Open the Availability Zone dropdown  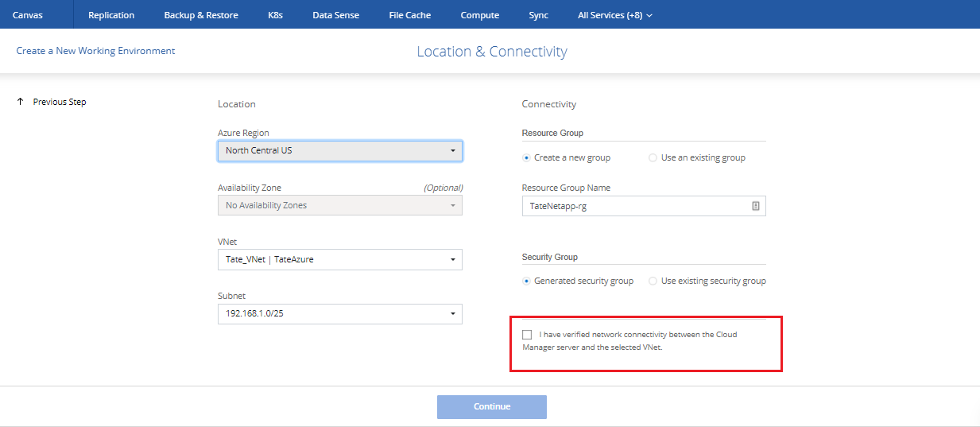coord(339,205)
